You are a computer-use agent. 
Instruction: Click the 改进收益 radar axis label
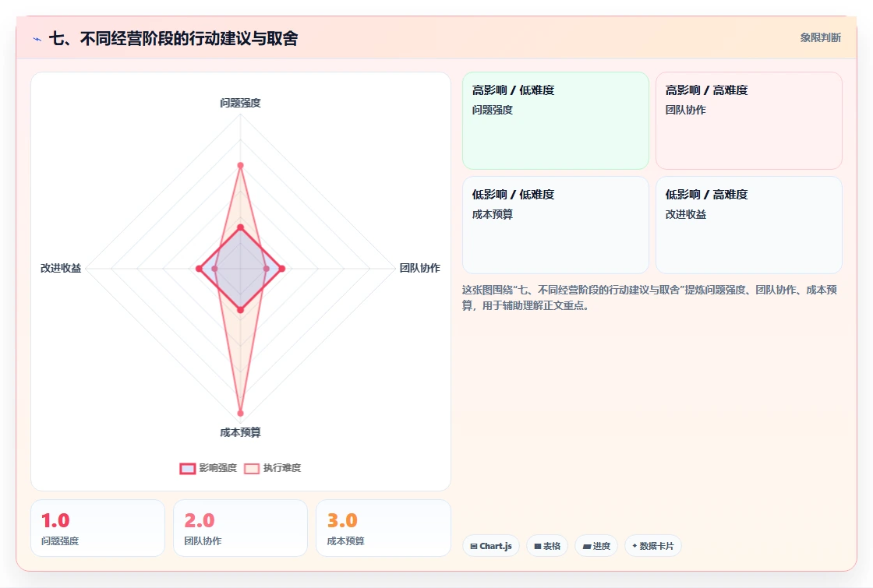[61, 268]
